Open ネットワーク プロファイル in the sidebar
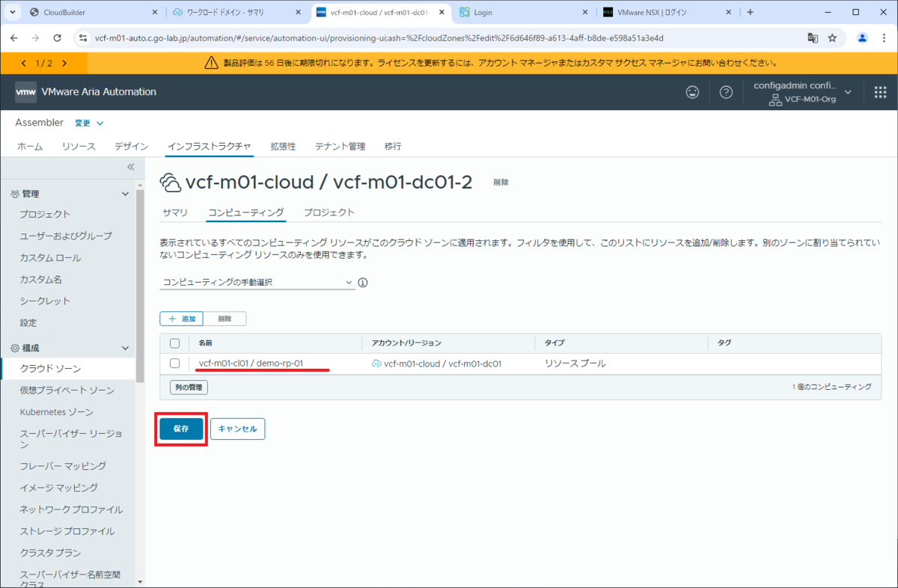Image resolution: width=898 pixels, height=588 pixels. [71, 509]
